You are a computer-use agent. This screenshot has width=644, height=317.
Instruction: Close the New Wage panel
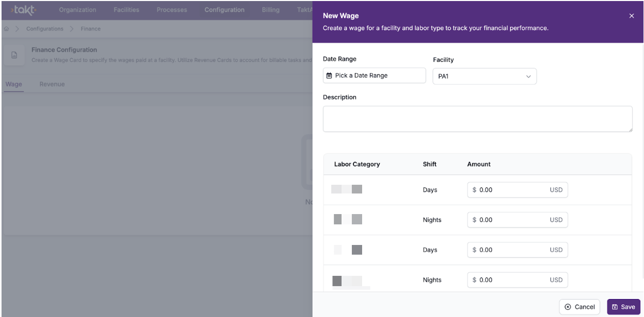pos(631,16)
